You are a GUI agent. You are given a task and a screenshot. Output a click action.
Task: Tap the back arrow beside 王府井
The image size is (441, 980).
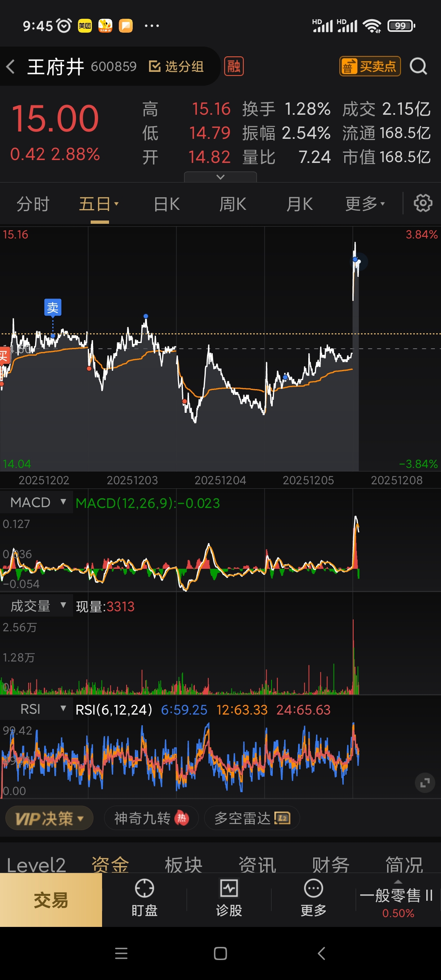11,67
